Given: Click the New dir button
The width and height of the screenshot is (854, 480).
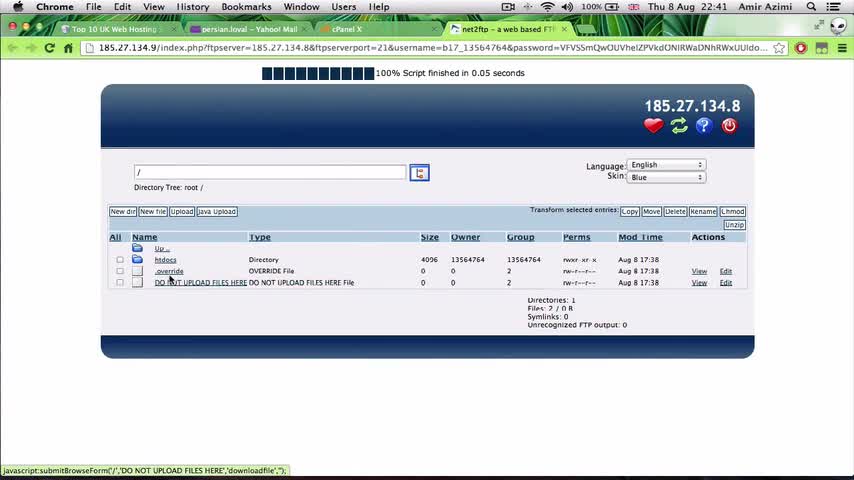Looking at the screenshot, I should tap(123, 211).
